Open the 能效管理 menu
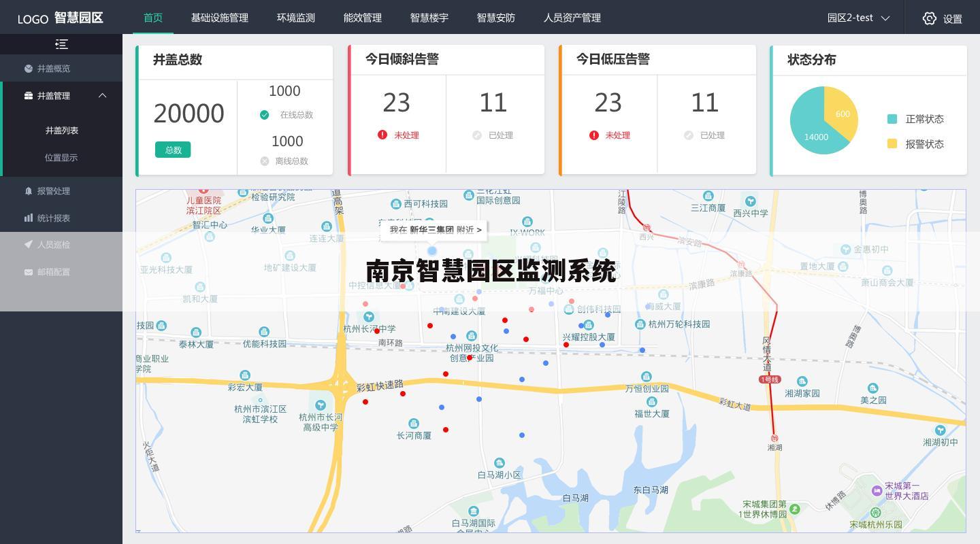The width and height of the screenshot is (980, 544). tap(363, 18)
